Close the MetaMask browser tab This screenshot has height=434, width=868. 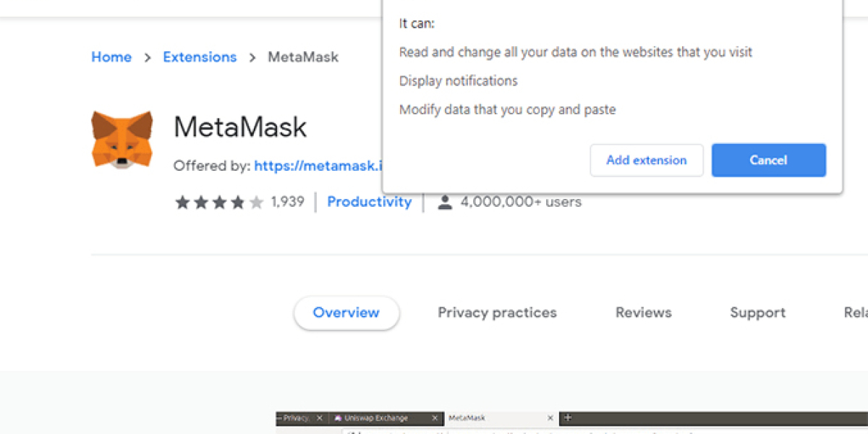click(550, 417)
